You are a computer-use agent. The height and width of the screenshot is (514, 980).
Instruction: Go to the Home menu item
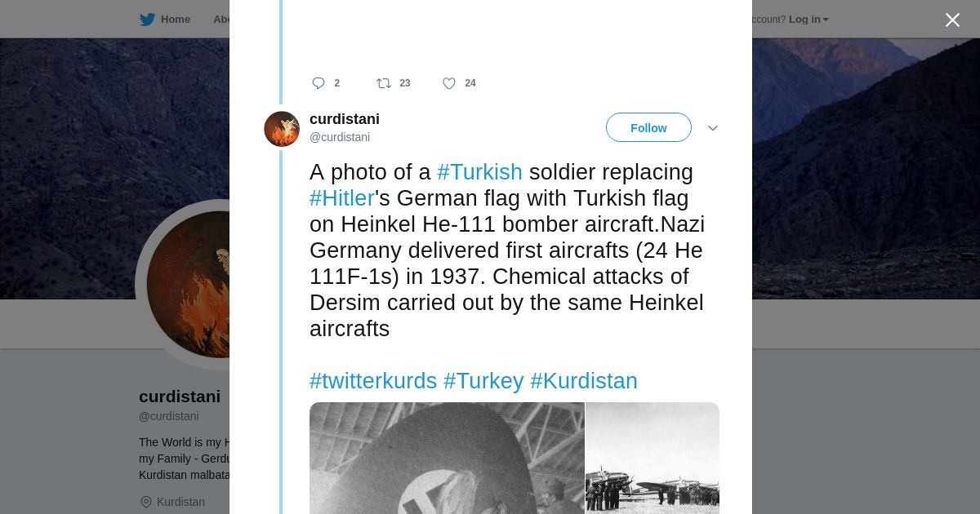176,20
